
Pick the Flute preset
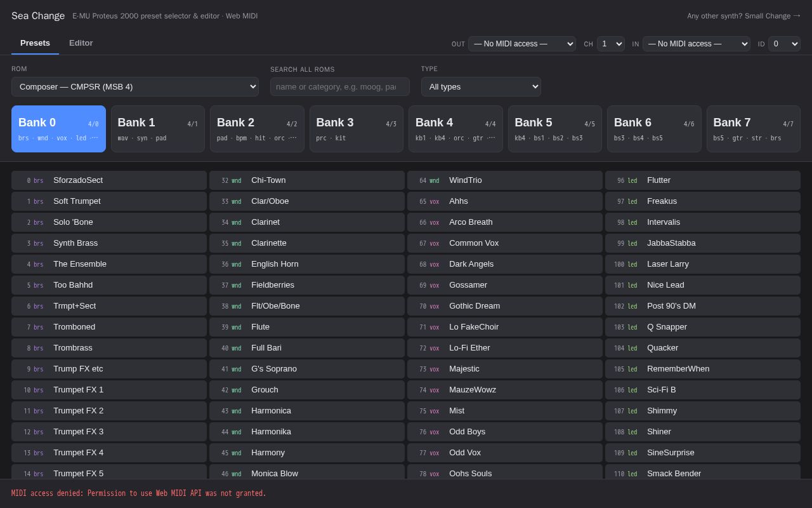coord(307,327)
